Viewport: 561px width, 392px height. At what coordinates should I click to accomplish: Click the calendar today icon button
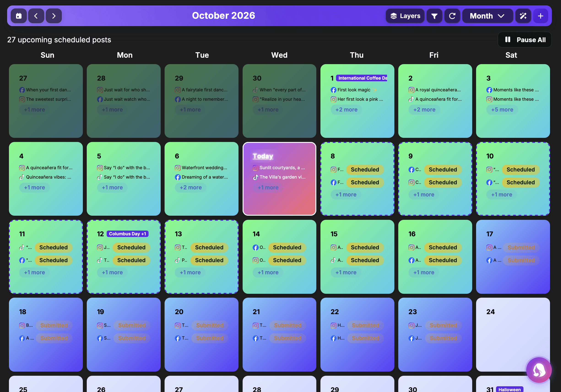19,16
